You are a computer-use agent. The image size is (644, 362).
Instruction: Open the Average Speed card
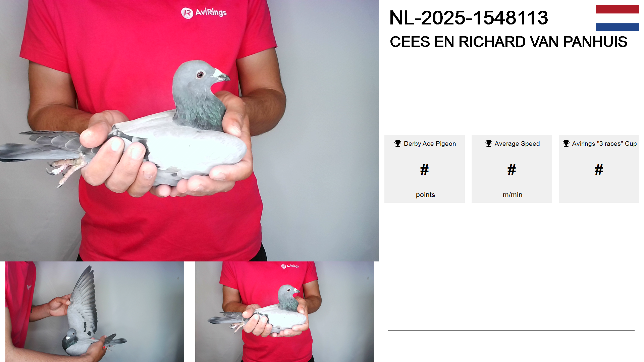coord(512,169)
